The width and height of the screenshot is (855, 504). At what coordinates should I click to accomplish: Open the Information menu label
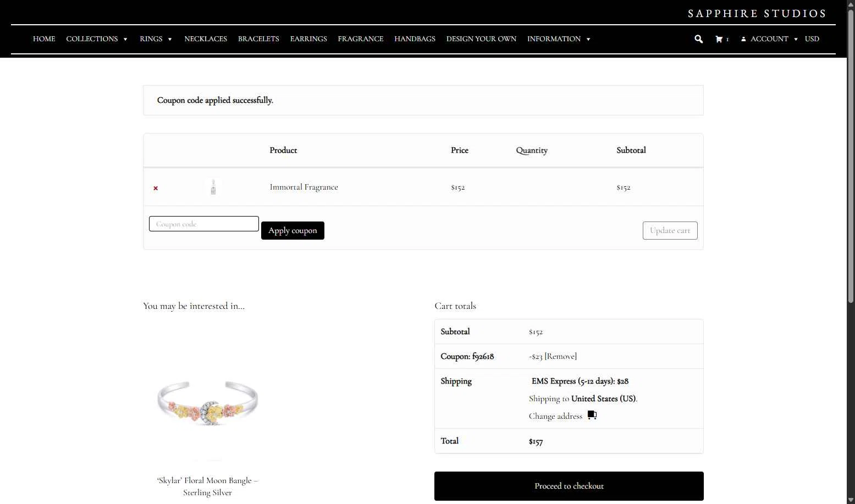coord(554,39)
